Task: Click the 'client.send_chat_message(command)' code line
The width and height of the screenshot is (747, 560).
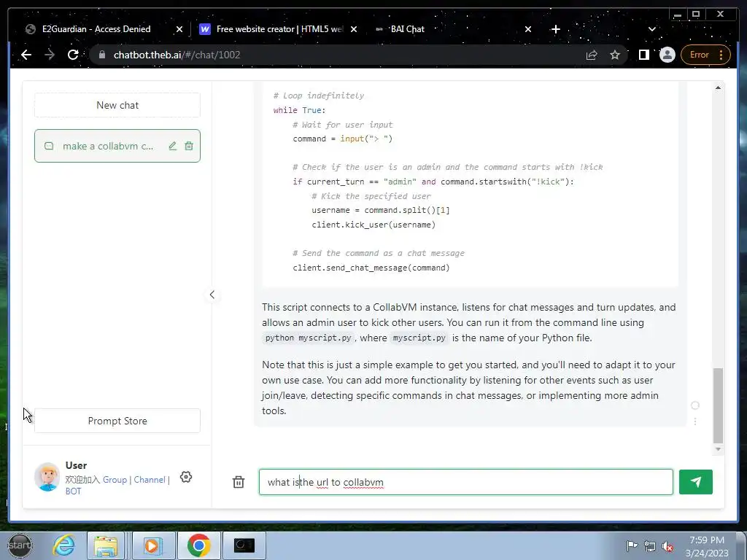Action: pos(371,268)
